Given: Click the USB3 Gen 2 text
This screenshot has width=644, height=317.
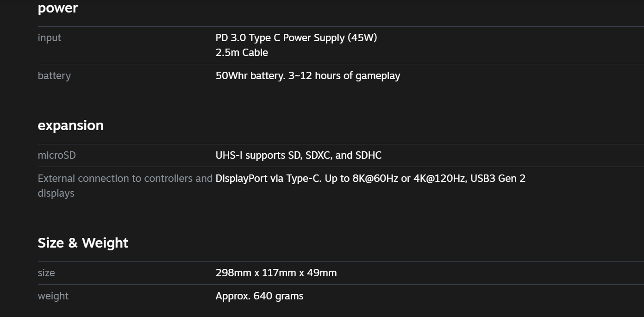Looking at the screenshot, I should click(498, 178).
